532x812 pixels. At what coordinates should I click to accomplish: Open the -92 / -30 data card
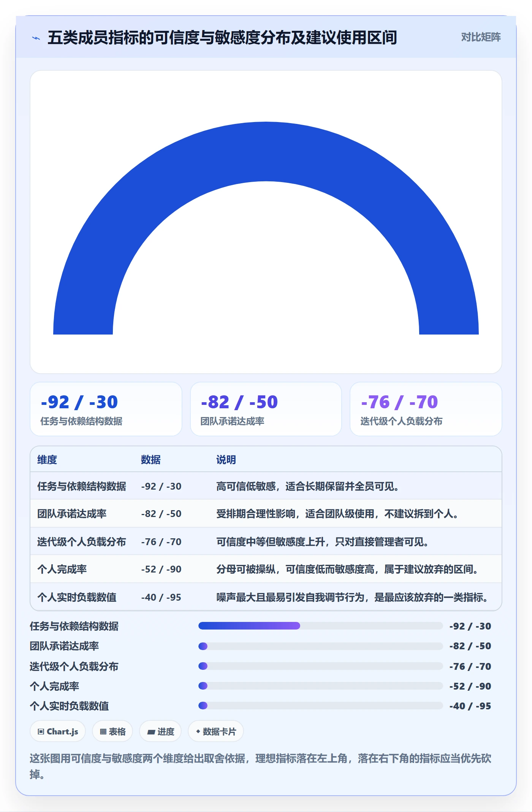(x=106, y=409)
